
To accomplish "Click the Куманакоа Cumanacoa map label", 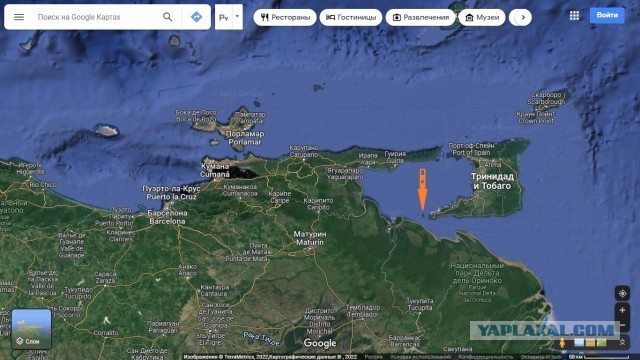I will pos(240,190).
